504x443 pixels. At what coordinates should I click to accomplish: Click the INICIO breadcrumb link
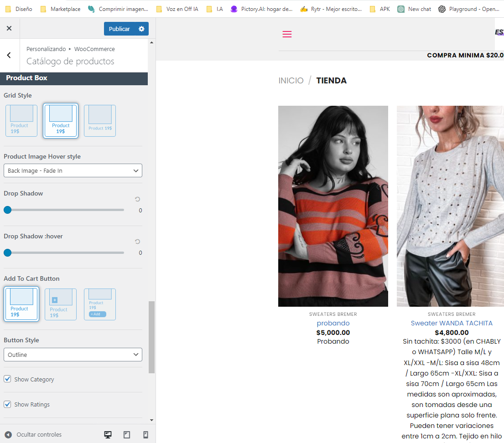coord(291,80)
